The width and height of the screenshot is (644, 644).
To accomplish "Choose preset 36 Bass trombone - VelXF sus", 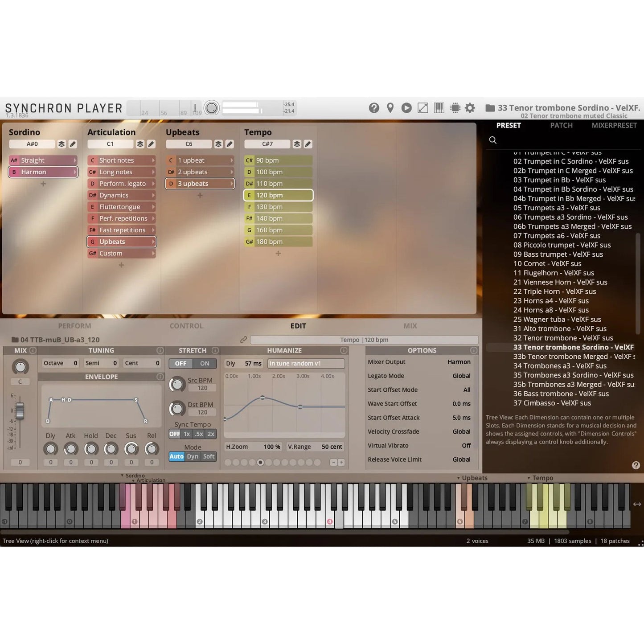I will [x=561, y=394].
